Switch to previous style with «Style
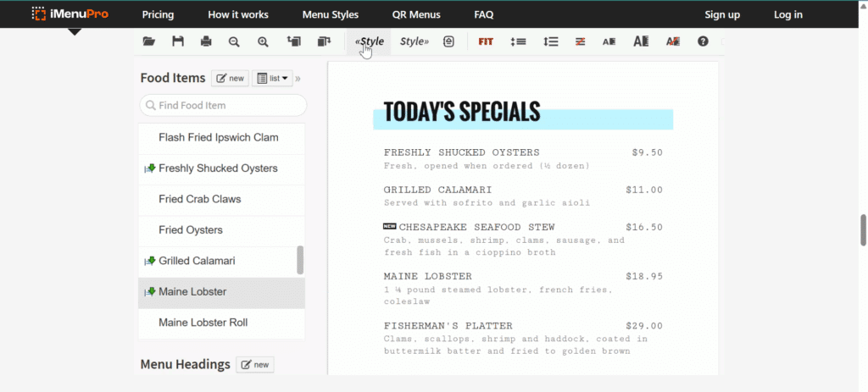868x392 pixels. pos(370,41)
